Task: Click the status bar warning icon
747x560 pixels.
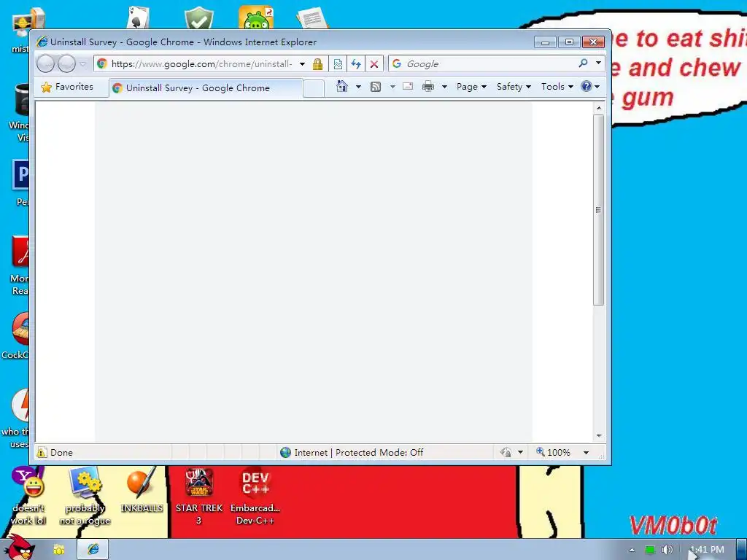Action: pos(42,452)
